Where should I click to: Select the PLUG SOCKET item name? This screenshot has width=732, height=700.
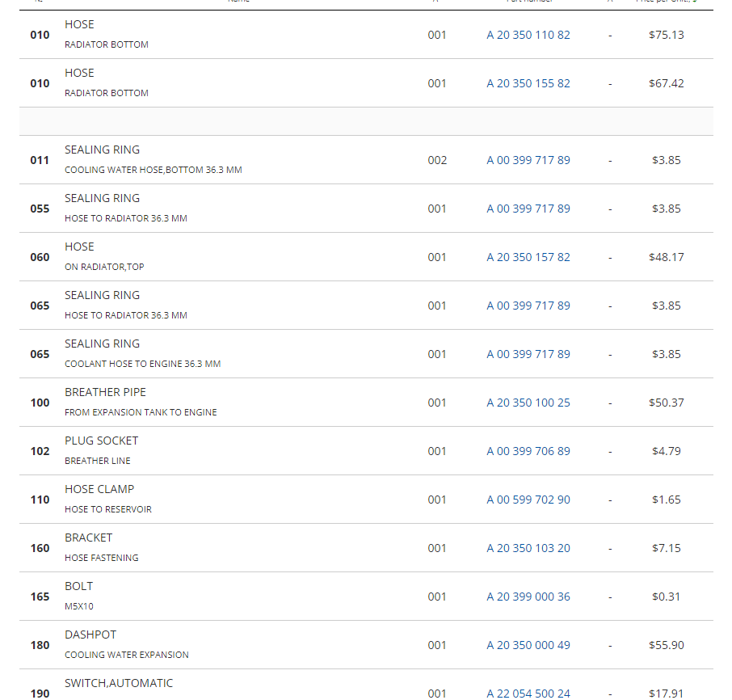click(x=101, y=441)
